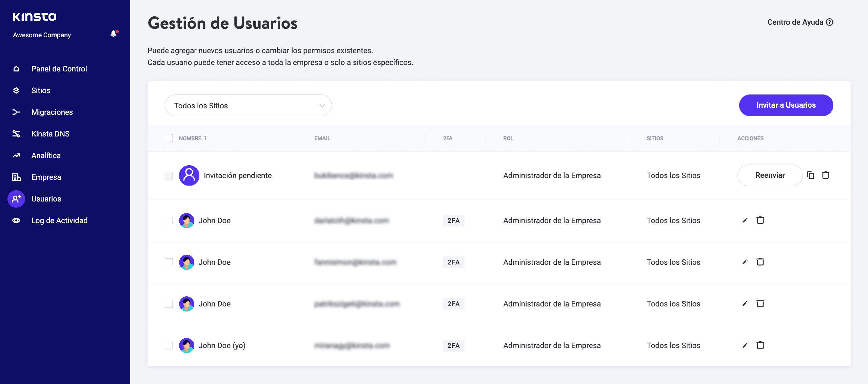This screenshot has height=384, width=868.
Task: Click the Kinsta logo
Action: pyautogui.click(x=35, y=17)
